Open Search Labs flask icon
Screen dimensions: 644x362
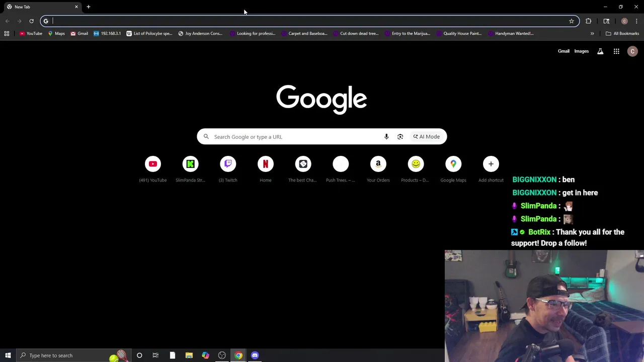tap(600, 51)
